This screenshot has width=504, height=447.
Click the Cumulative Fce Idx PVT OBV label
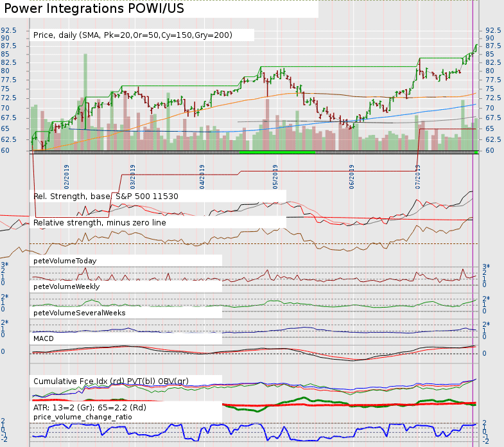[111, 381]
